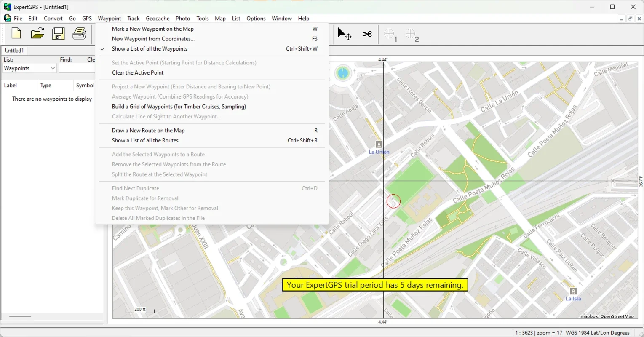Choose New Waypoint from Coordinates
This screenshot has height=337, width=644.
pyautogui.click(x=212, y=39)
